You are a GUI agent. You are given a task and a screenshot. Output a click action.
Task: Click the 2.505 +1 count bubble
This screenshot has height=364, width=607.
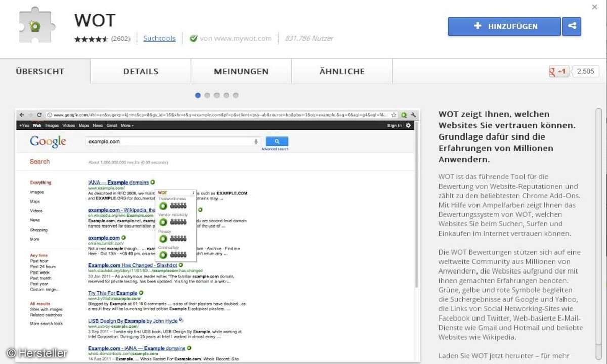pos(585,72)
